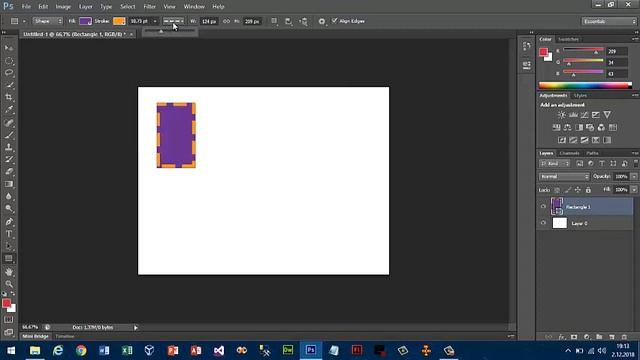Toggle lock all for layer
Screen dimensions: 640x360
tap(588, 190)
